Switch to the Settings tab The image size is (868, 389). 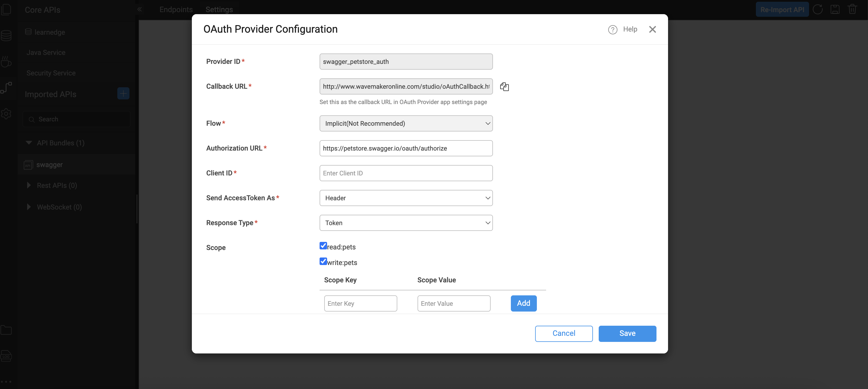click(x=219, y=10)
